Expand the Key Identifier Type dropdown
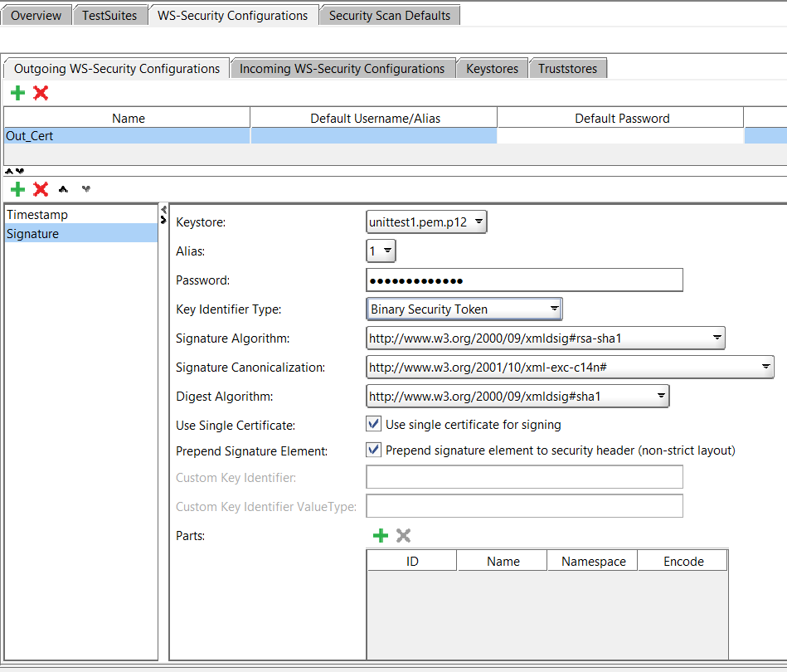The image size is (787, 672). click(x=464, y=309)
